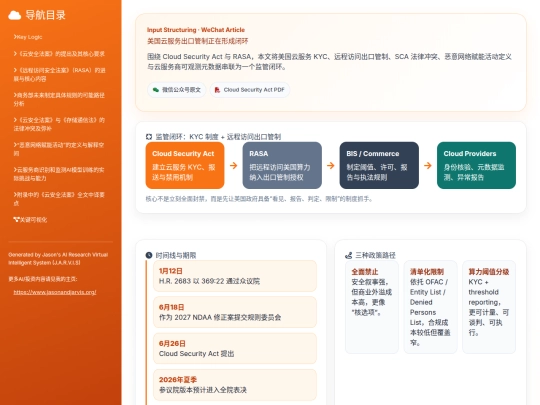Click the 6月18日 NDAA timeline entry
This screenshot has width=540, height=405.
pos(235,312)
